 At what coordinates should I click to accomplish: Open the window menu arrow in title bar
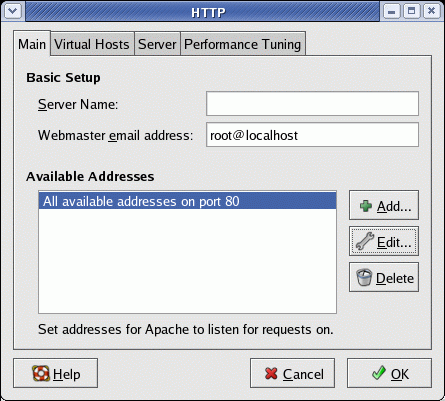tap(13, 11)
